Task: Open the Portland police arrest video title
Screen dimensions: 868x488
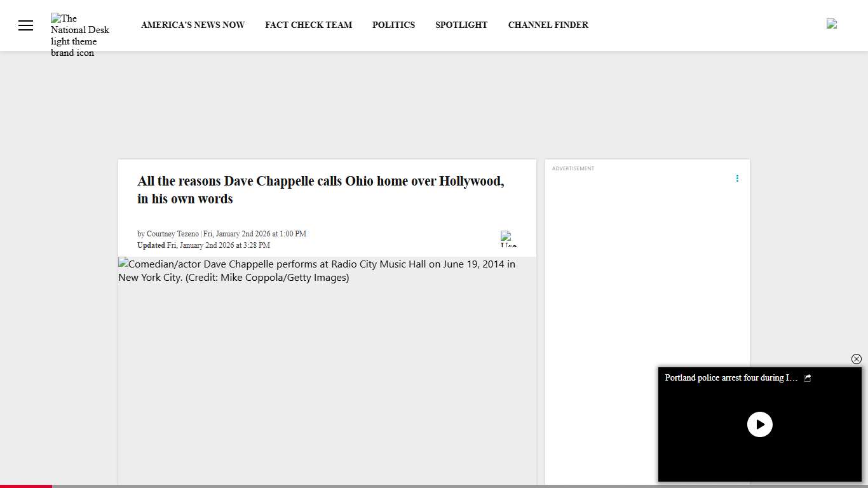Action: [x=729, y=377]
